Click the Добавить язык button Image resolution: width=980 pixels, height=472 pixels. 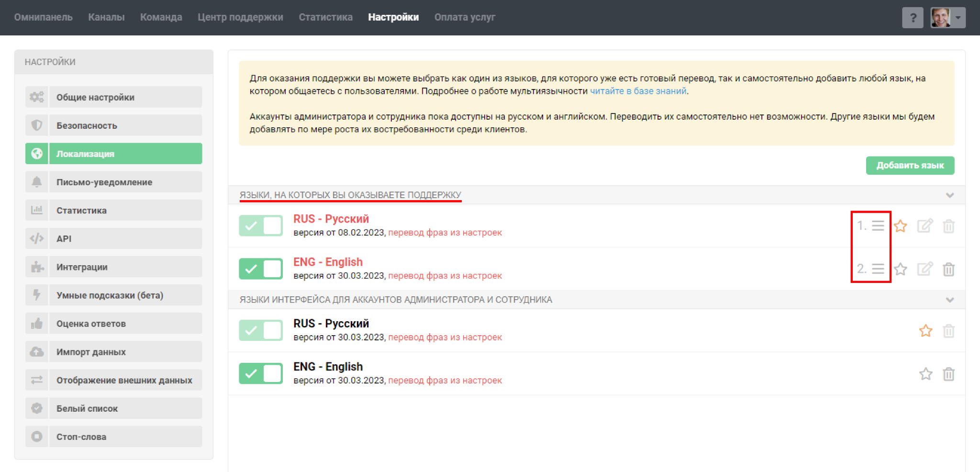click(910, 165)
